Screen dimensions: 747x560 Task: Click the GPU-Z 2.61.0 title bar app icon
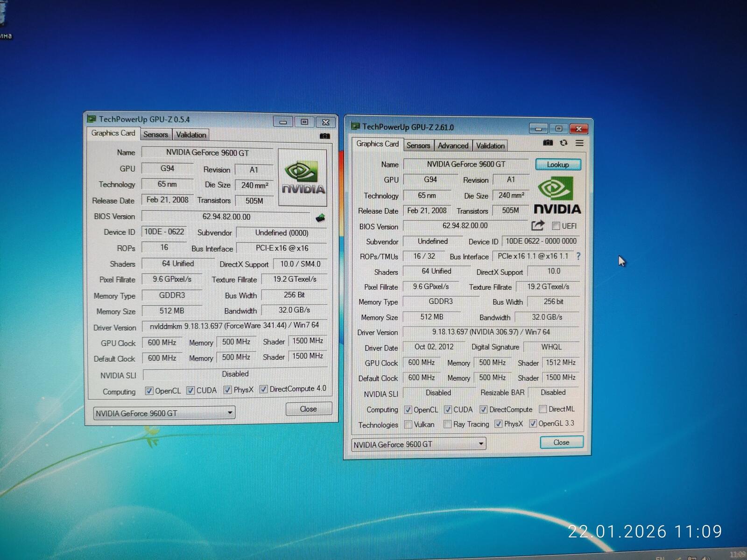(x=355, y=126)
